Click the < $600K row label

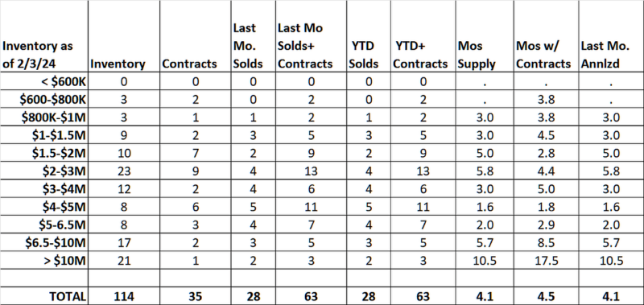64,82
